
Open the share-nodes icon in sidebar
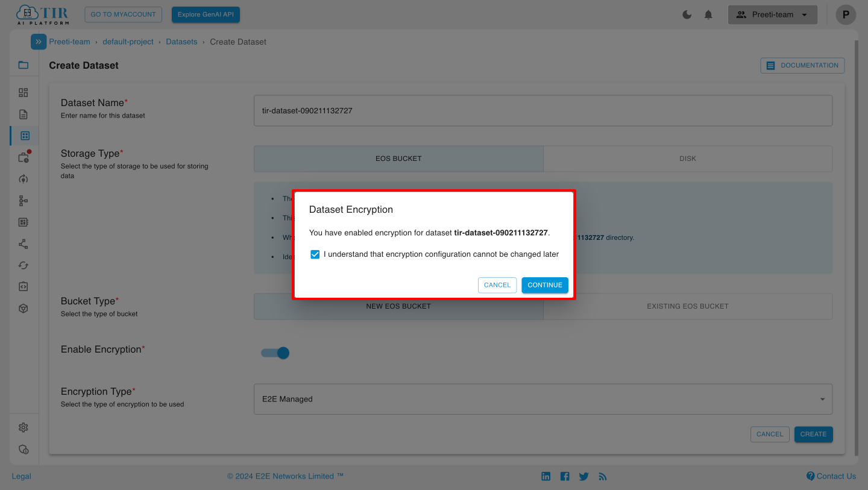tap(24, 244)
